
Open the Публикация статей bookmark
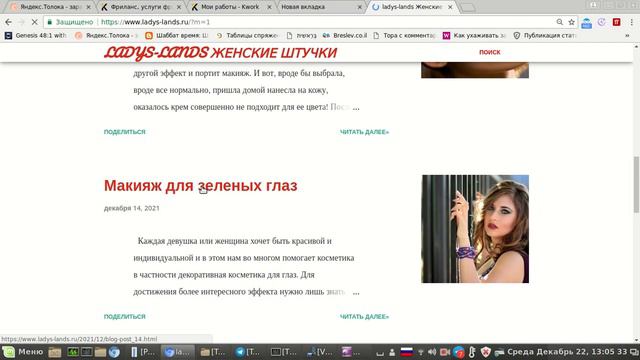[545, 36]
